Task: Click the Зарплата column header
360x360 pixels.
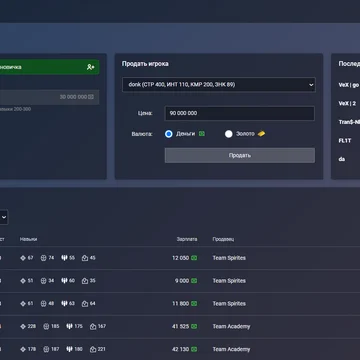Action: (187, 239)
